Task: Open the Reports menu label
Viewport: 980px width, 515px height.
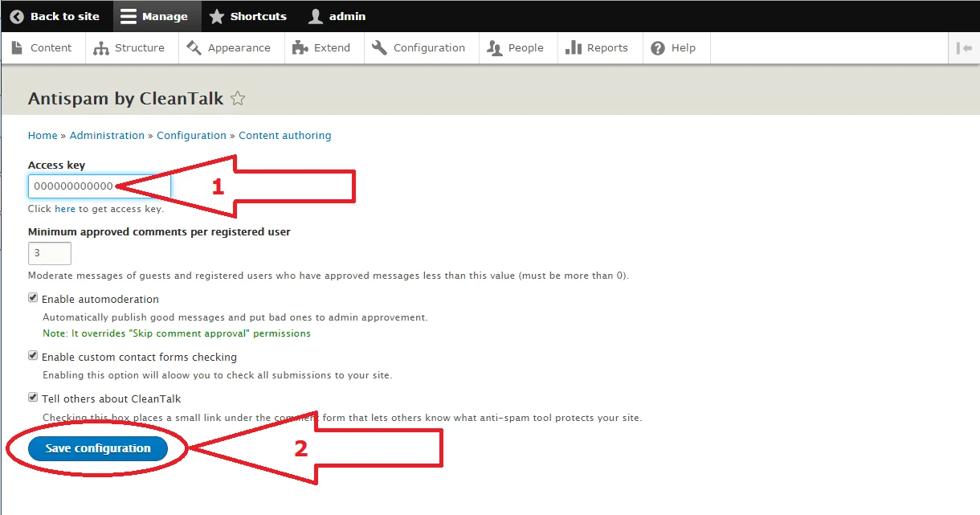Action: coord(607,48)
